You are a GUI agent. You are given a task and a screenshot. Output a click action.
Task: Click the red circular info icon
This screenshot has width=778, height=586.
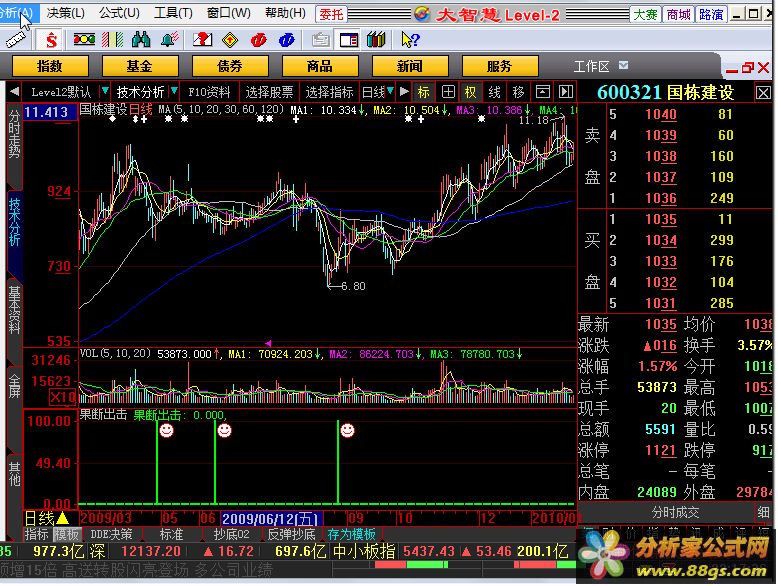coord(259,40)
